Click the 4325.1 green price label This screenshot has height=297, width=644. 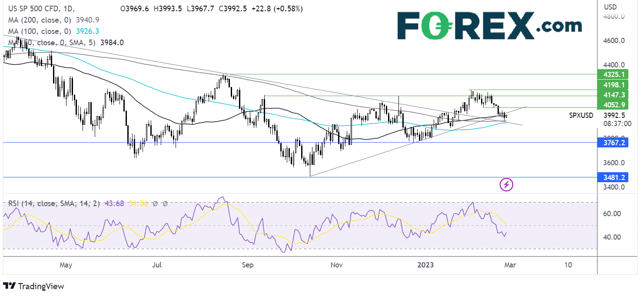613,74
